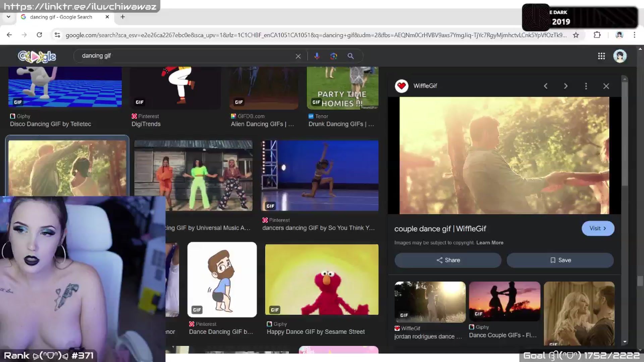Open the Chrome profile avatar in toolbar
644x362 pixels.
click(x=619, y=35)
